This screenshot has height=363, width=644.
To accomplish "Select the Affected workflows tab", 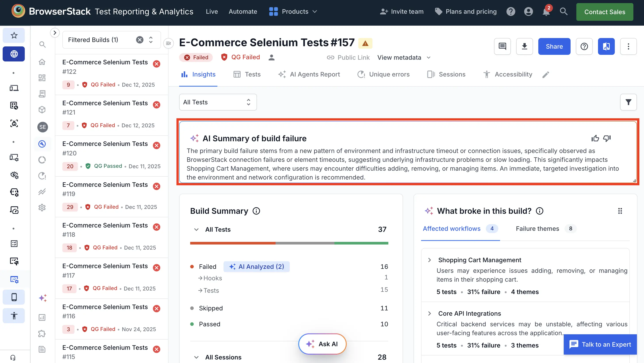I will tap(460, 229).
